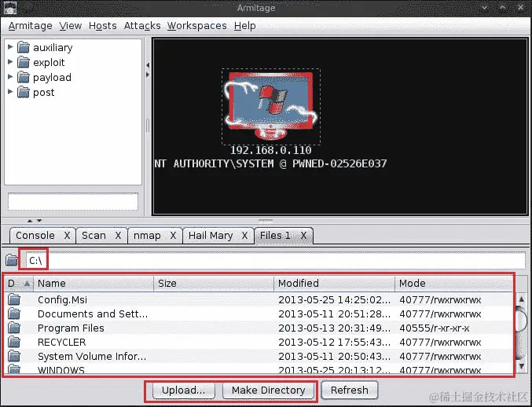Click the Make Directory button
The height and width of the screenshot is (407, 532).
[269, 390]
